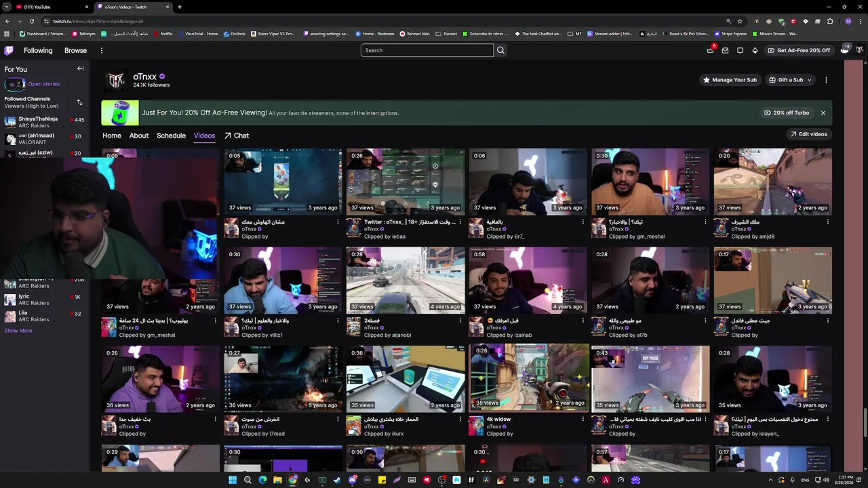Click Open stories link
Image resolution: width=868 pixels, height=488 pixels.
click(44, 84)
